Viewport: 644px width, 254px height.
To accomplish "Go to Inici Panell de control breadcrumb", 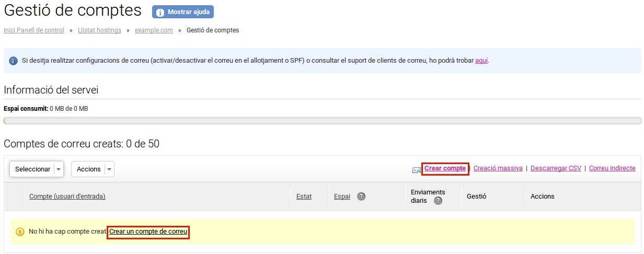I will [34, 30].
